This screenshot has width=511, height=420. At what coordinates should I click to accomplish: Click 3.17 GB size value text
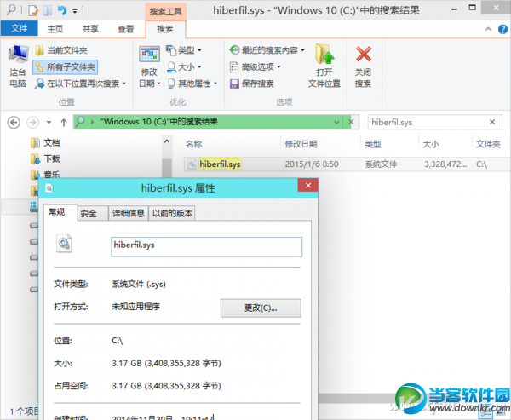166,363
